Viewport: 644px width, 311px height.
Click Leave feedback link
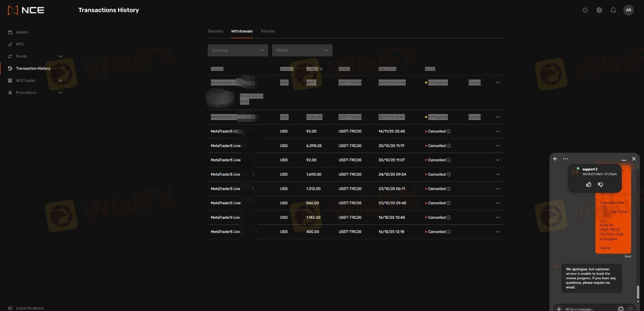coord(29,308)
